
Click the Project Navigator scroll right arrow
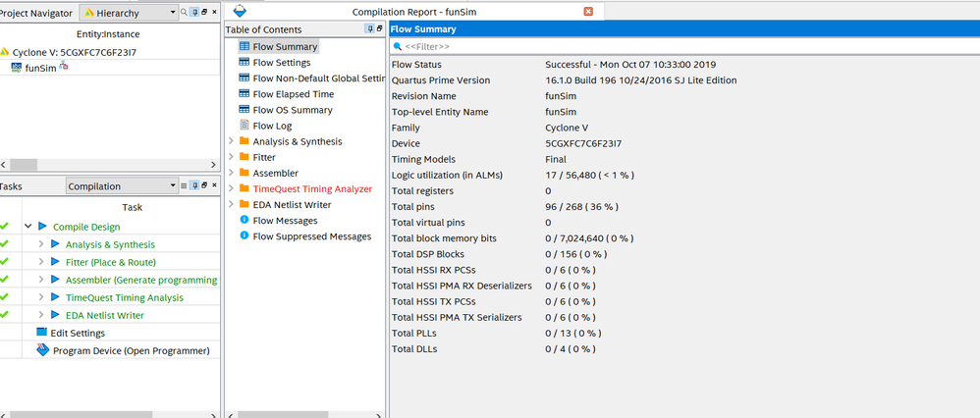(x=213, y=165)
